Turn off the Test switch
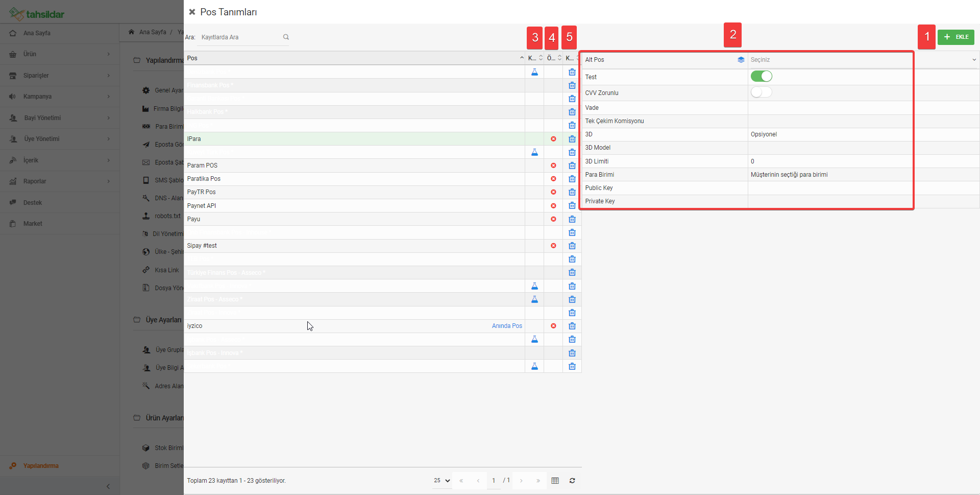 761,76
